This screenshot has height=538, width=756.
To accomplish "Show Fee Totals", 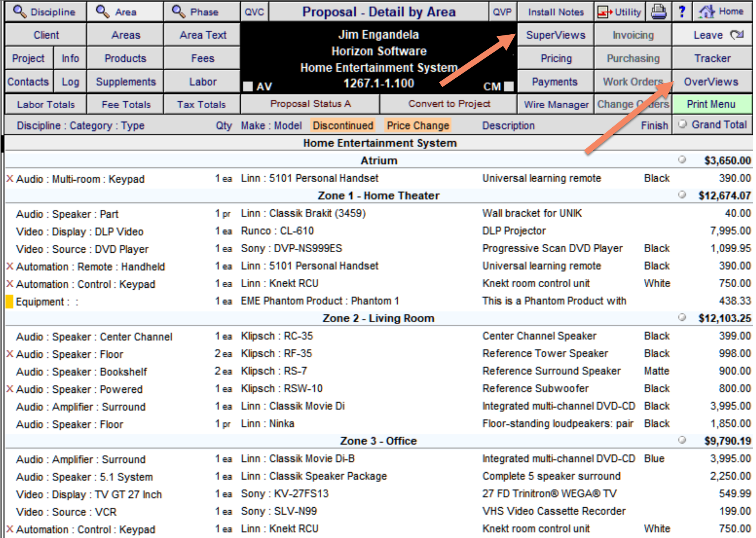I will click(125, 104).
